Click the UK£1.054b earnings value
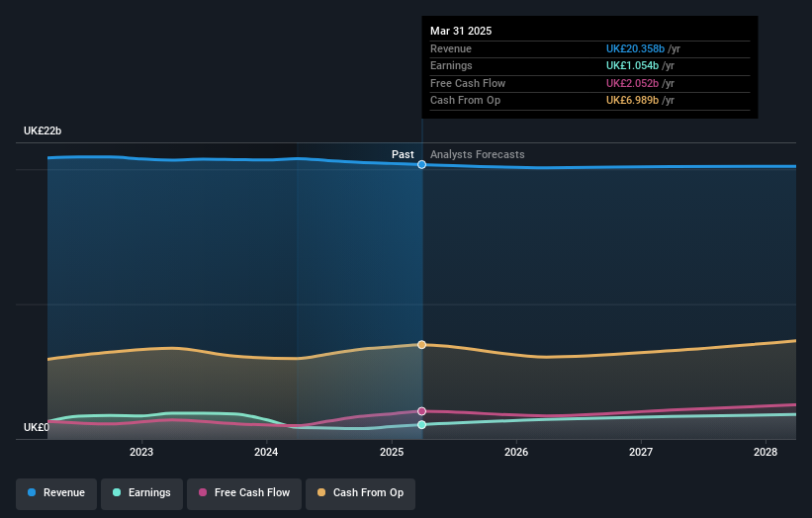The height and width of the screenshot is (518, 812). 632,65
